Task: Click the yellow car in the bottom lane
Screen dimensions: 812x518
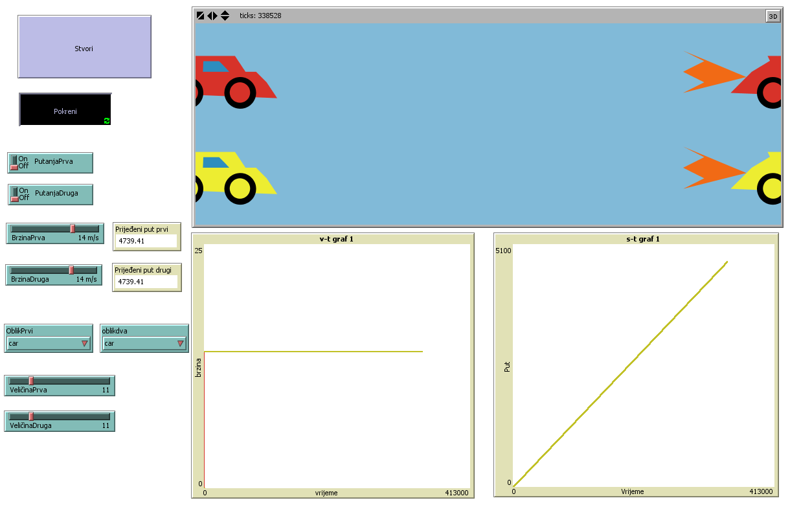Action: point(234,176)
